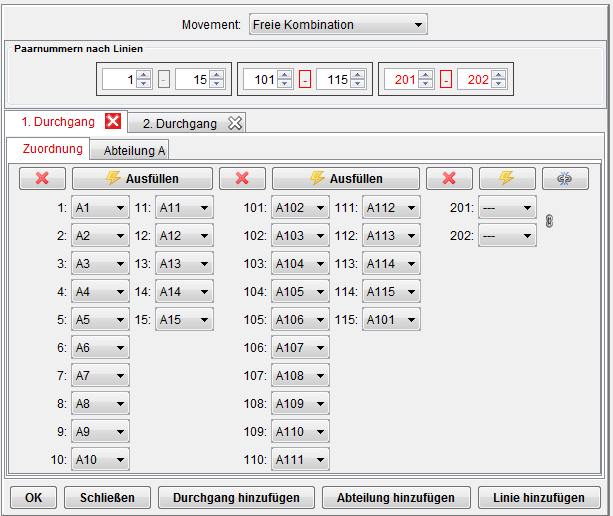Screen dimensions: 613x516
Task: Click the 'Durchgang hinzufügen' button
Action: (x=236, y=497)
